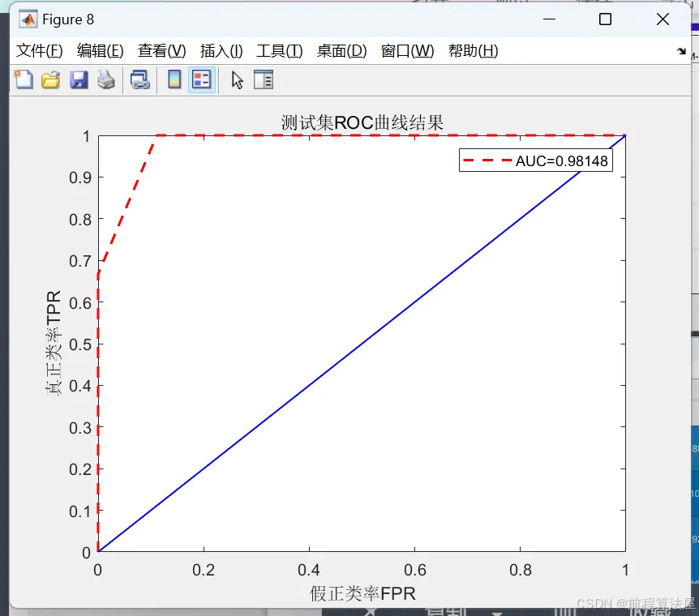Open the 插入(I) menu

(221, 50)
